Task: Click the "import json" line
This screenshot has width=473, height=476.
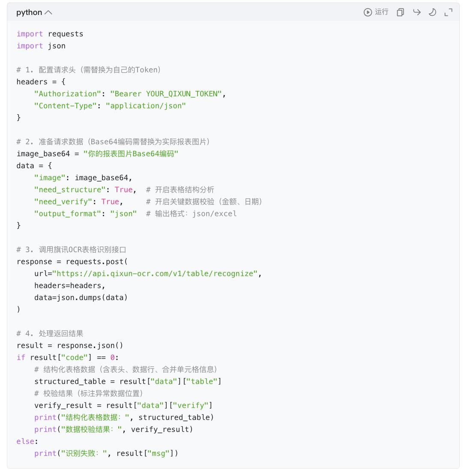Action: (41, 46)
